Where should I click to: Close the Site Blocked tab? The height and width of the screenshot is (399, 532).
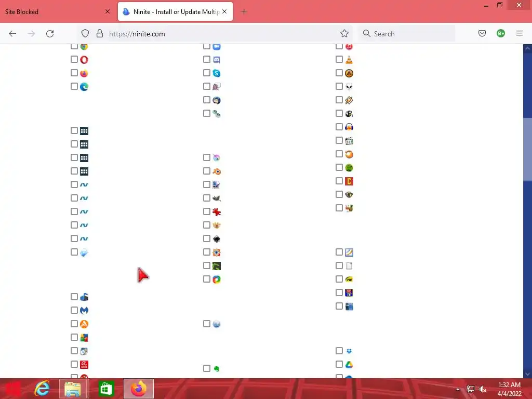[108, 11]
